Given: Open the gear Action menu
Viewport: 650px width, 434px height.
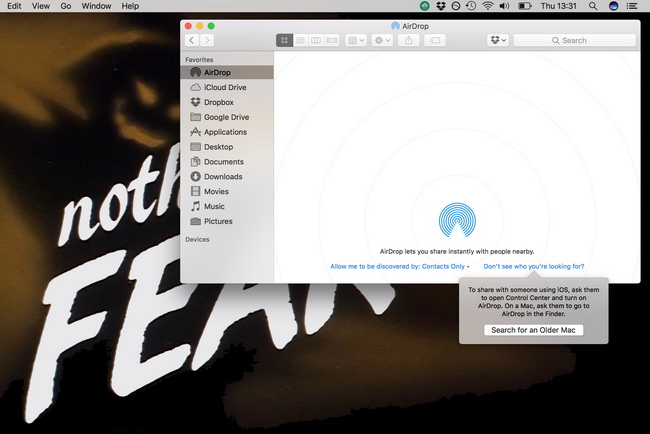Looking at the screenshot, I should click(382, 40).
